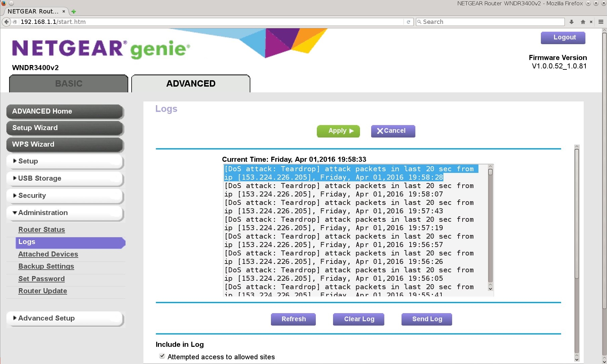Close the NETGEAR Router tab
This screenshot has width=607, height=364.
[x=64, y=11]
